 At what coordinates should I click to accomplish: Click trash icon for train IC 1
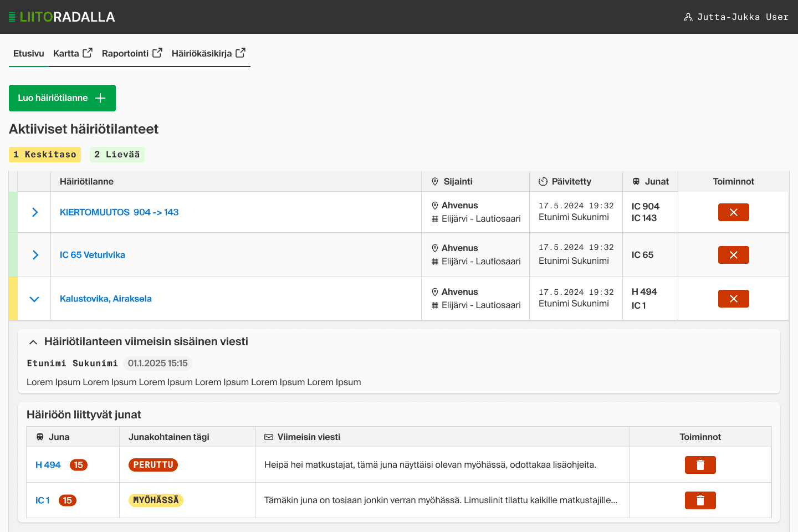pos(700,500)
